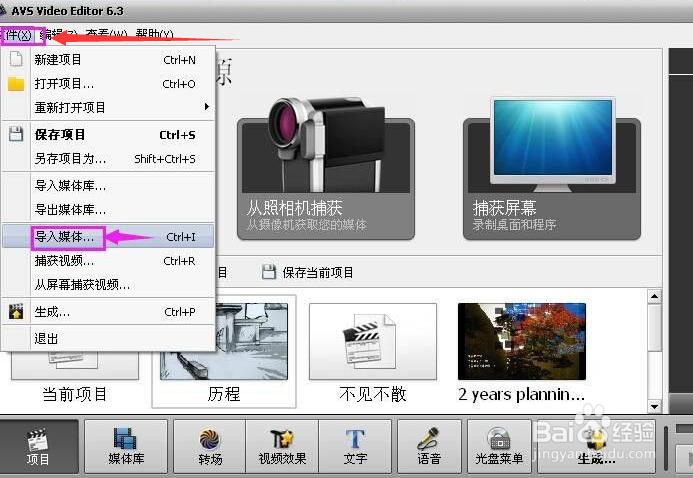Click the floppy icon beside 保存当前项目
Viewport: 693px width, 478px height.
coord(269,272)
